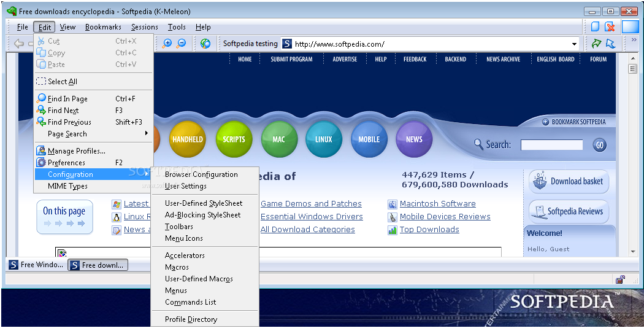Click the blue arrow icon beside go
Viewport: 644px width, 328px height.
[x=610, y=44]
